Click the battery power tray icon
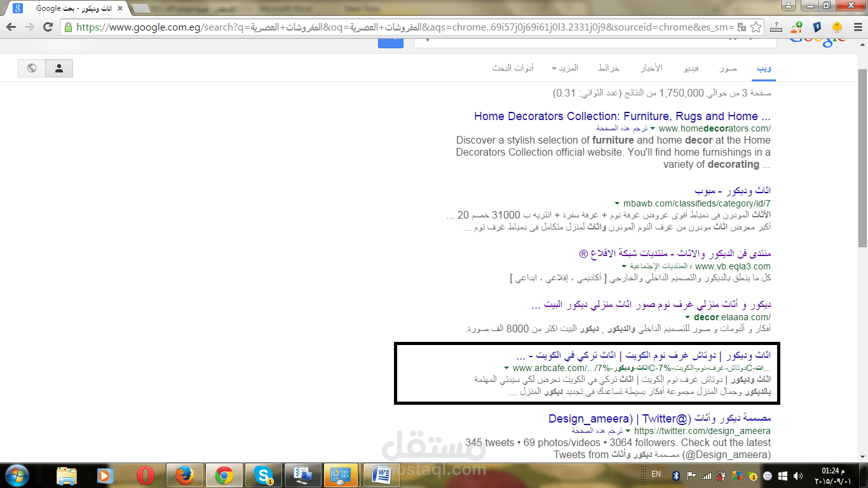The height and width of the screenshot is (488, 868). click(x=721, y=475)
